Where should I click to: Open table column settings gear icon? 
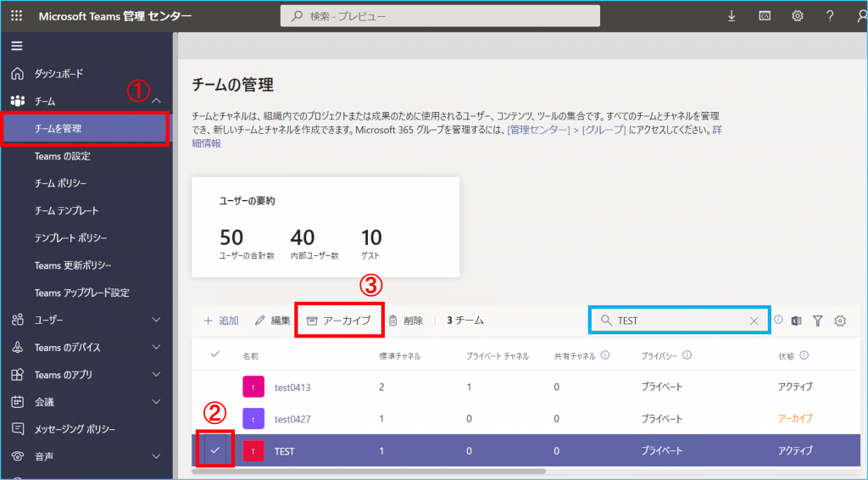click(840, 321)
